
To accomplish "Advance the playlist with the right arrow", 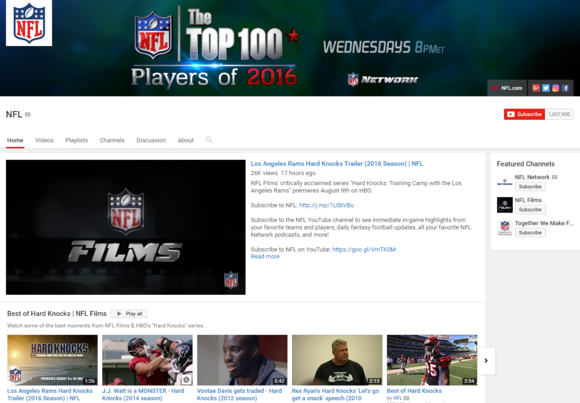I will click(486, 361).
